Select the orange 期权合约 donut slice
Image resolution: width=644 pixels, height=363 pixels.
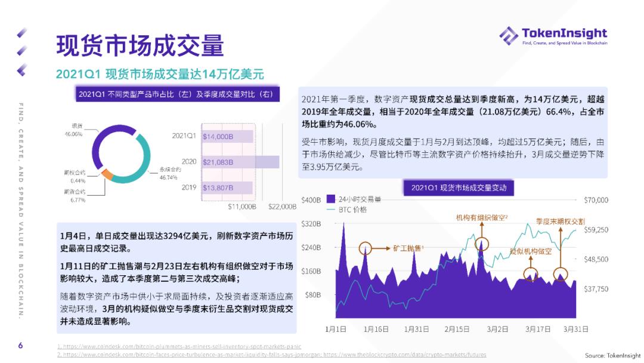click(107, 174)
